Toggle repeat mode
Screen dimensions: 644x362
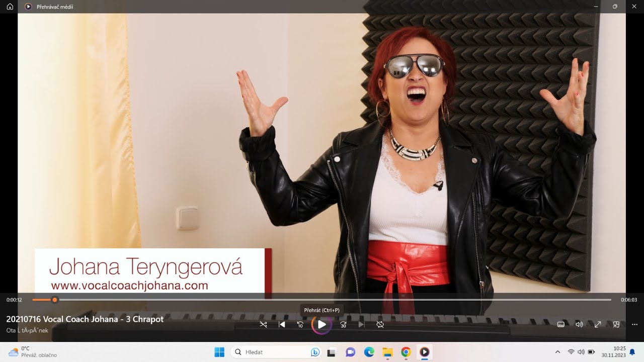pos(380,325)
